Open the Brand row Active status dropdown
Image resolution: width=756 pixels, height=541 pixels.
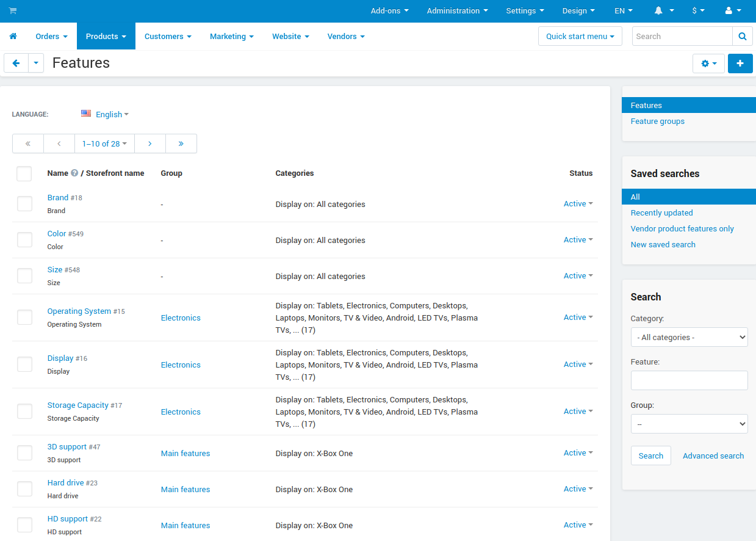click(x=578, y=204)
